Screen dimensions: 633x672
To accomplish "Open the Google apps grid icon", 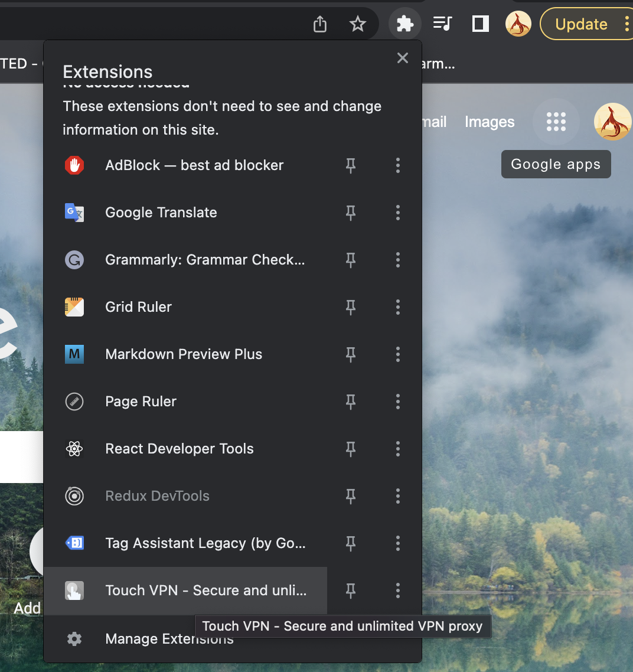I will pyautogui.click(x=556, y=122).
